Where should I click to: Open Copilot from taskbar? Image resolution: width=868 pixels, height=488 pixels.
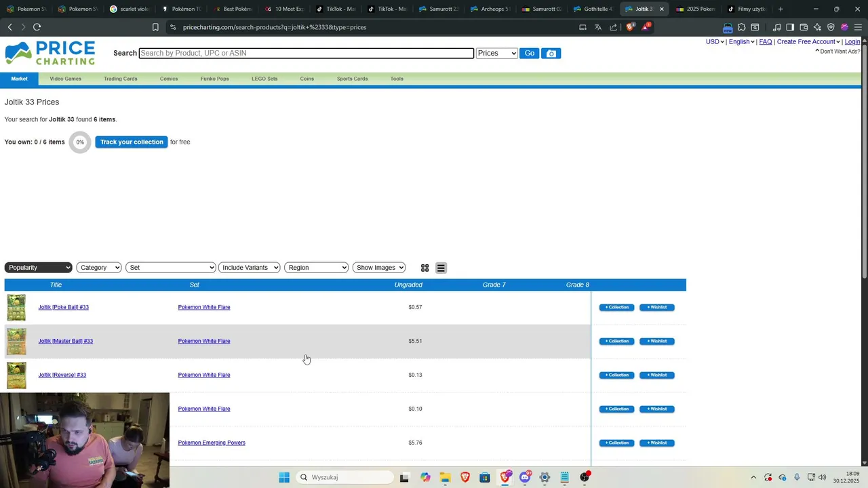click(x=425, y=477)
